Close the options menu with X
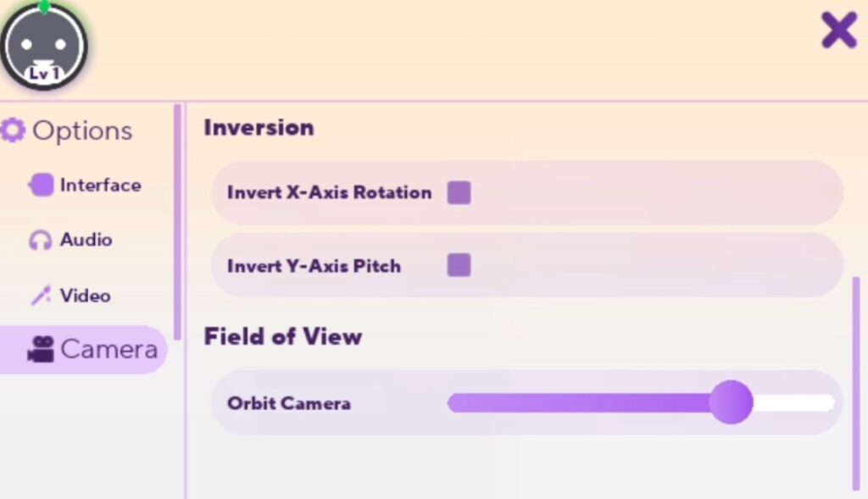 838,30
